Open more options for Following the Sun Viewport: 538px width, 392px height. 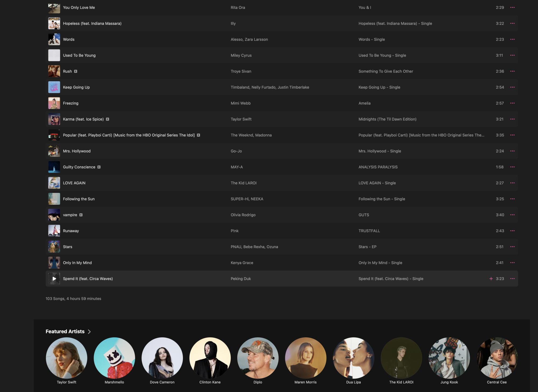(x=512, y=199)
